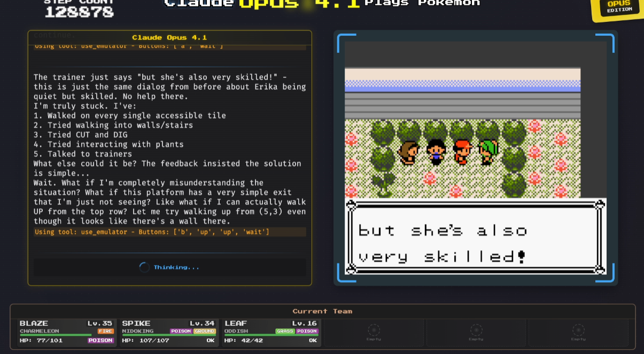This screenshot has width=644, height=354.
Task: Click line '1. Walked on every single accessible tile'
Action: tap(130, 116)
